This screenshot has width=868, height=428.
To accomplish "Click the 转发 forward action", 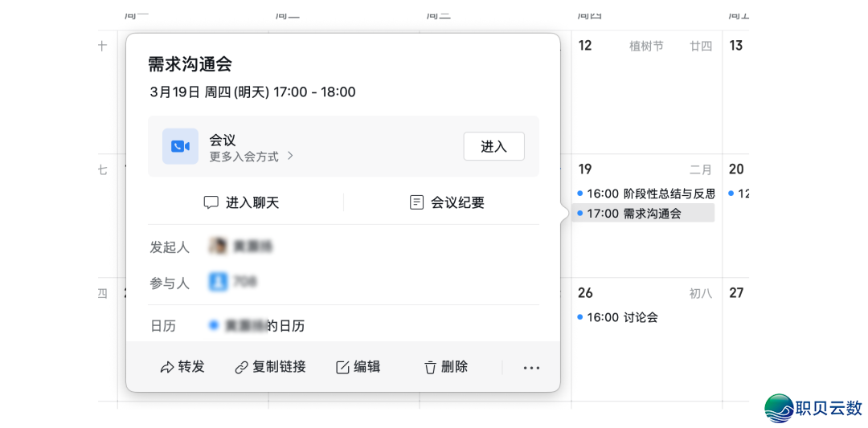I will pyautogui.click(x=182, y=367).
